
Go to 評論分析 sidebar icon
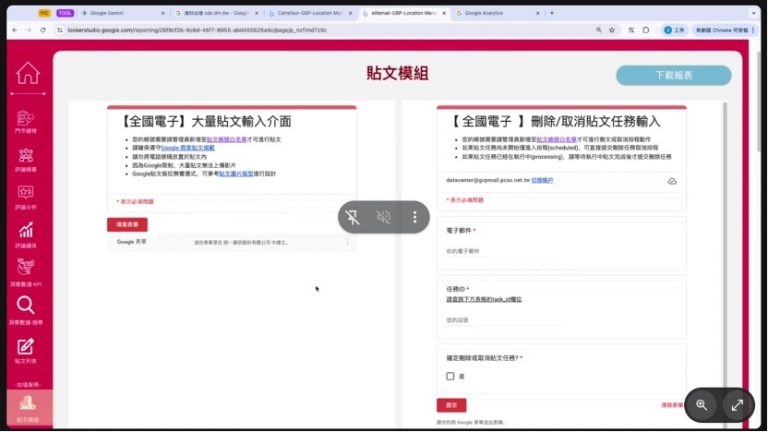tap(26, 195)
